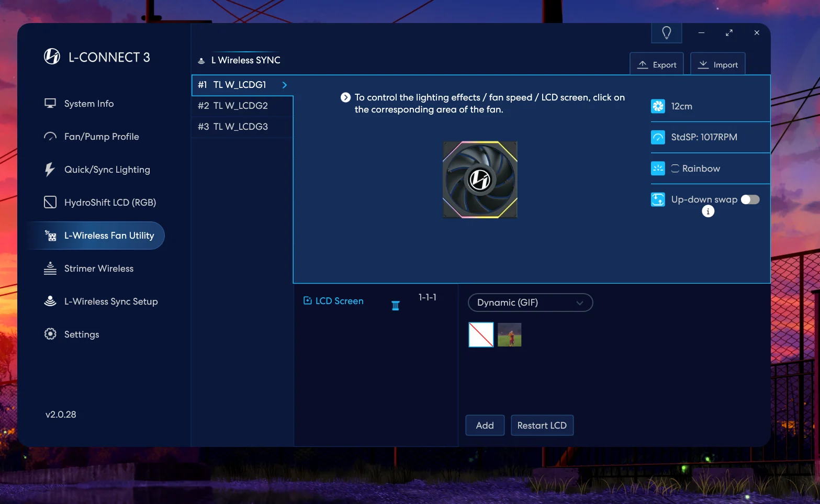Click the Up-down swap info icon

coord(708,211)
